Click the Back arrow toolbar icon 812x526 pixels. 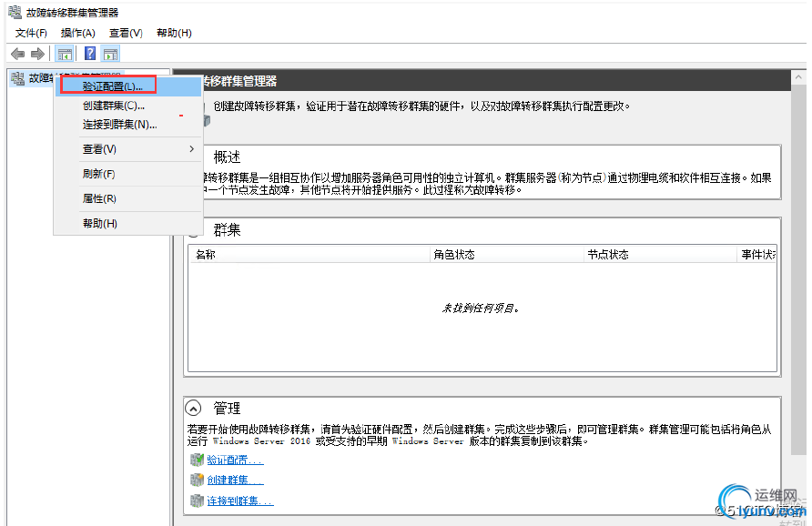click(17, 54)
